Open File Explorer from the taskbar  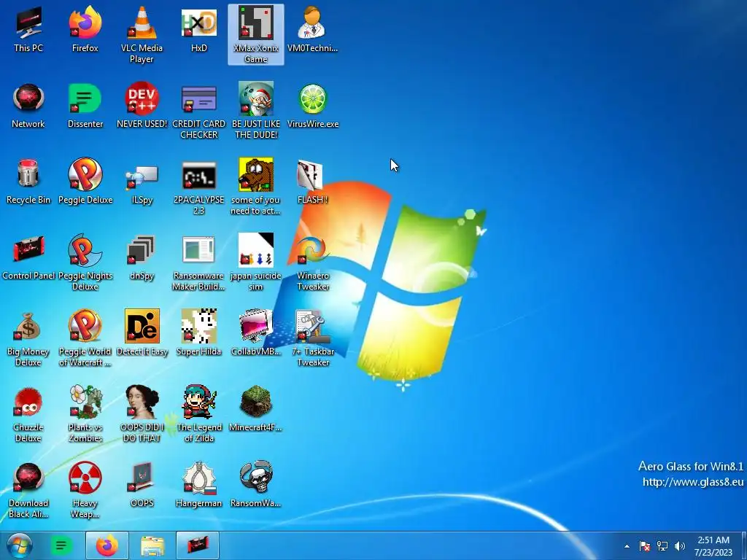point(152,545)
